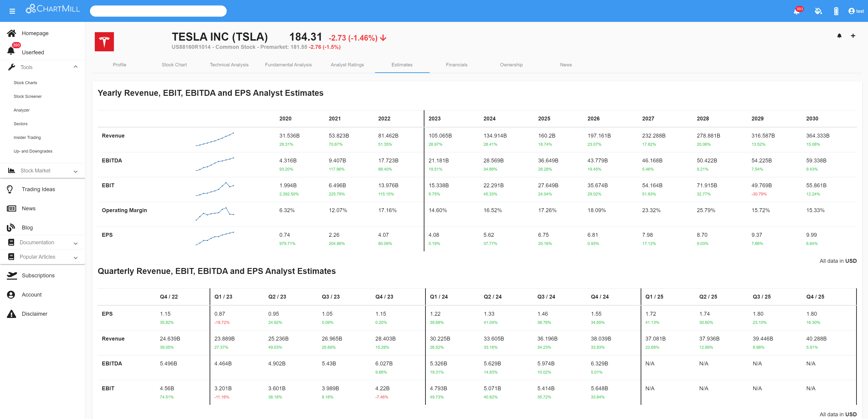Screen dimensions: 868x419
Task: Switch to the Fundamental Analysis tab
Action: (288, 65)
